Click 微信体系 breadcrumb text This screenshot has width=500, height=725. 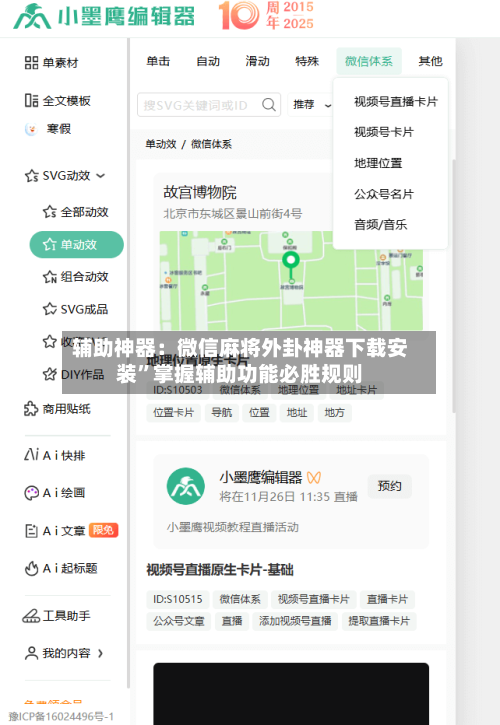coord(211,144)
